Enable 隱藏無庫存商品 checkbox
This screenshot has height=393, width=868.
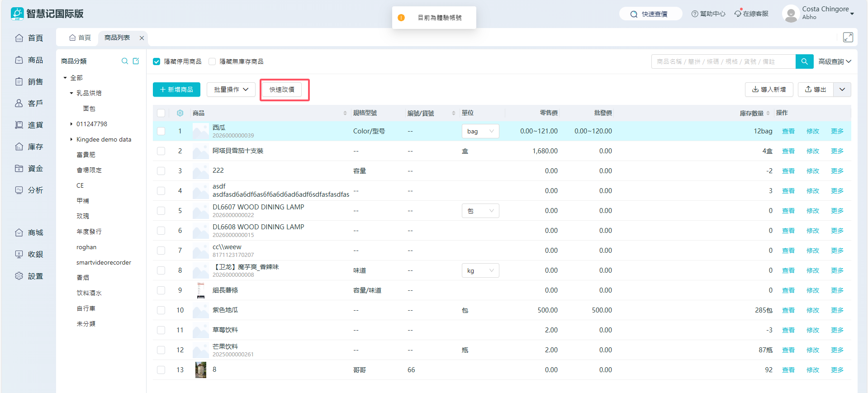(212, 62)
